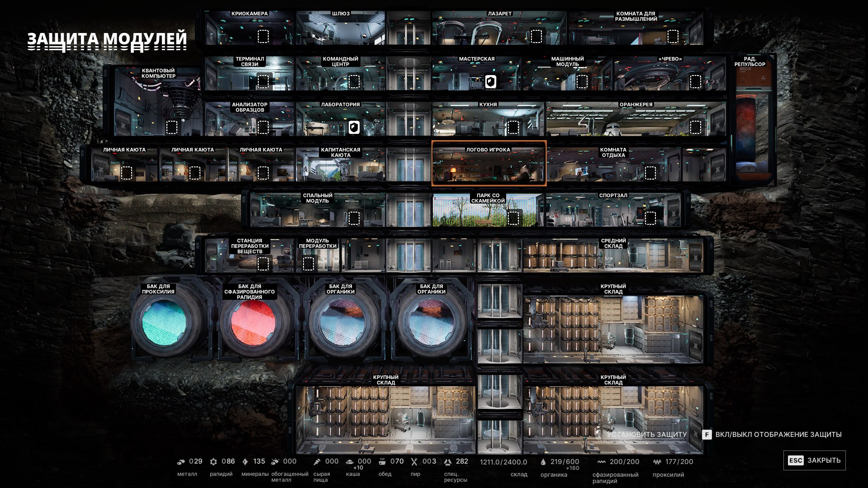Toggle protection slot in Парк со скамейкой
868x488 pixels.
(x=513, y=218)
